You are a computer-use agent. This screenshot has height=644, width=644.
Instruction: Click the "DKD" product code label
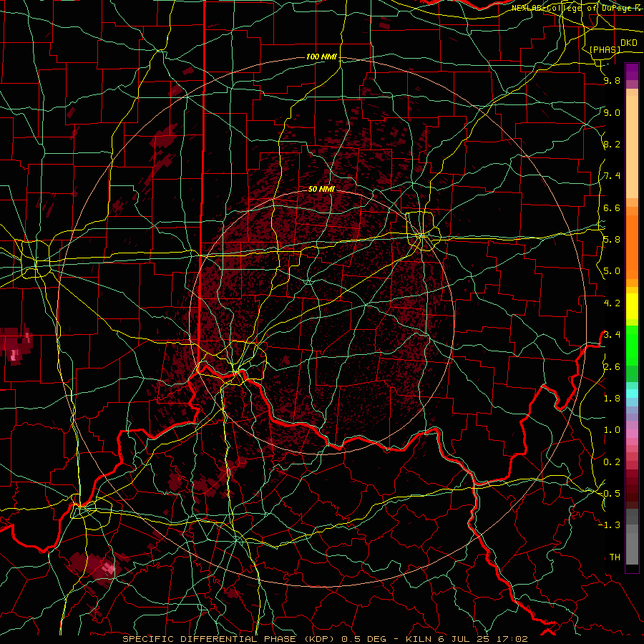tap(629, 43)
